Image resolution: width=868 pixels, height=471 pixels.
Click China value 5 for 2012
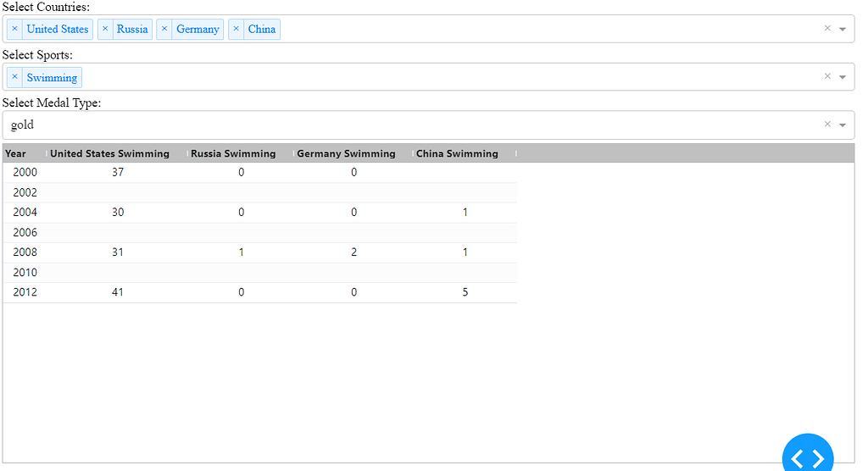465,292
